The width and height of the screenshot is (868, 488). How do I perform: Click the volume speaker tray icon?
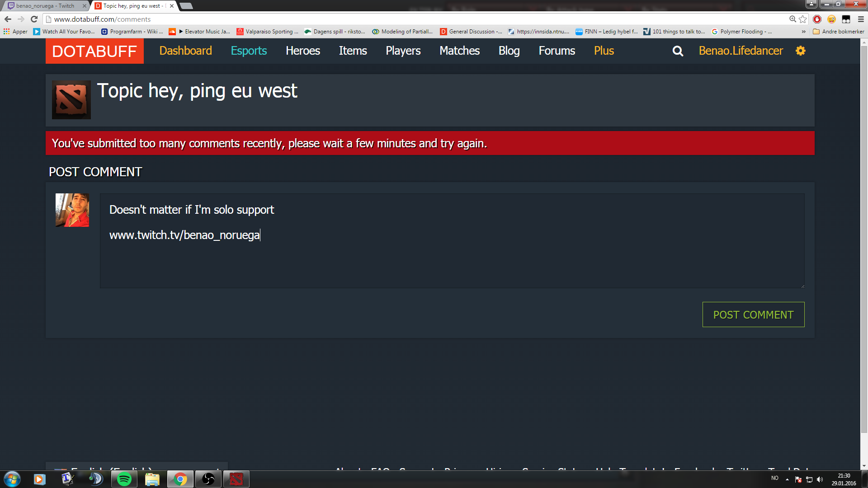820,479
